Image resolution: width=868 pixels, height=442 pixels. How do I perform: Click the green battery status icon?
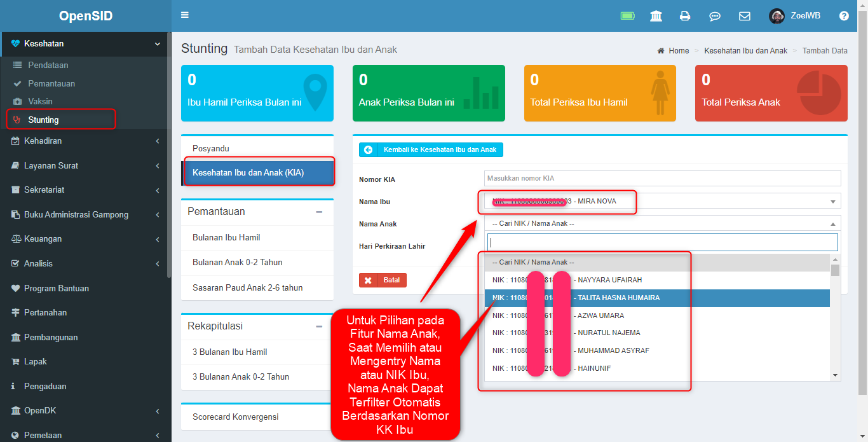[x=627, y=15]
